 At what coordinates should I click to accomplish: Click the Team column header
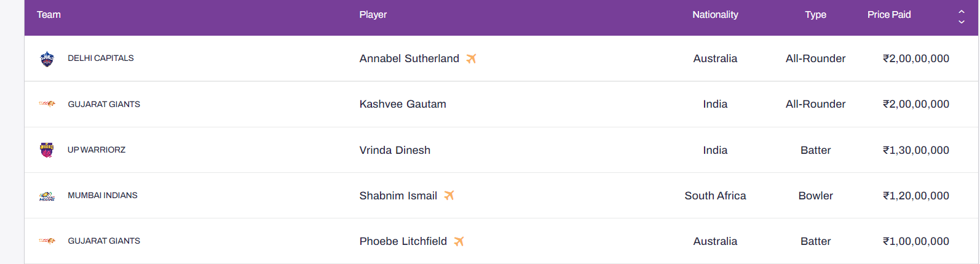pos(49,15)
